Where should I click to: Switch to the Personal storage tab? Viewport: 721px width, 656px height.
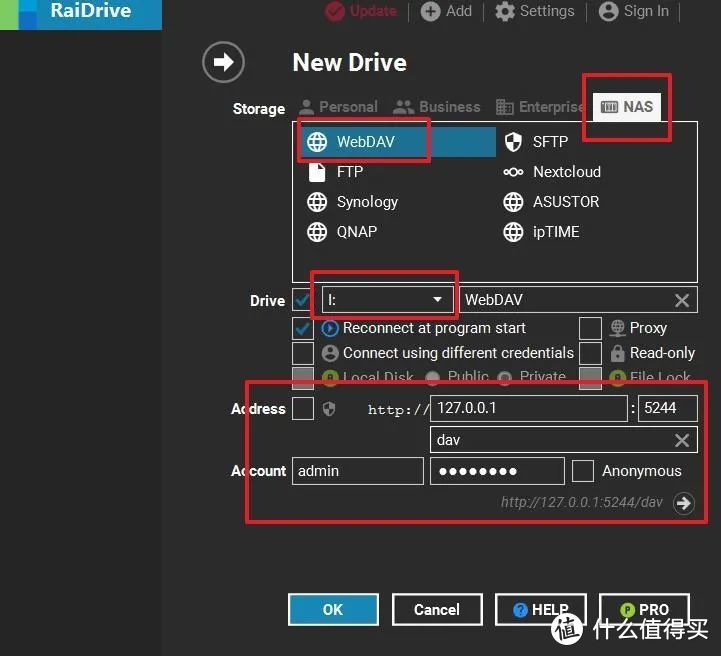[338, 107]
